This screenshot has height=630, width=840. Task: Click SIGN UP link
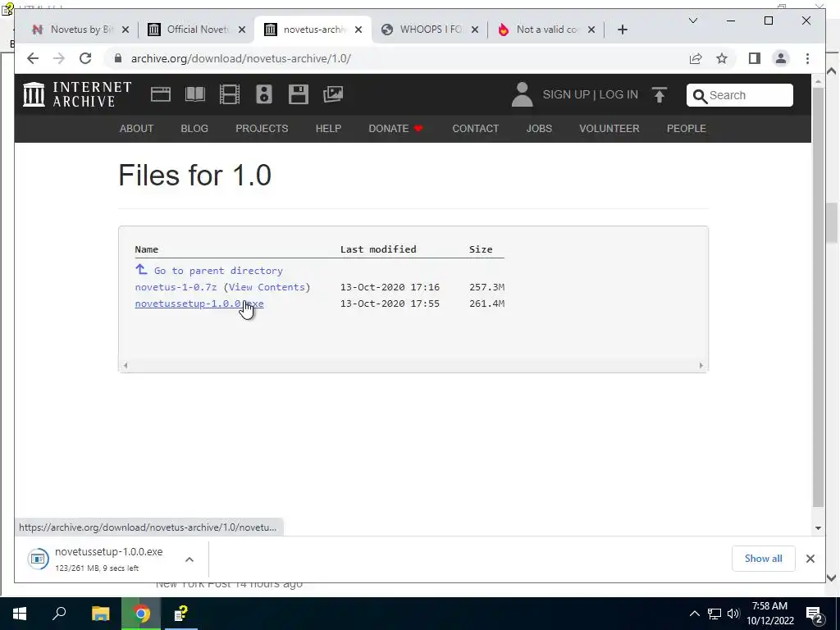[566, 95]
